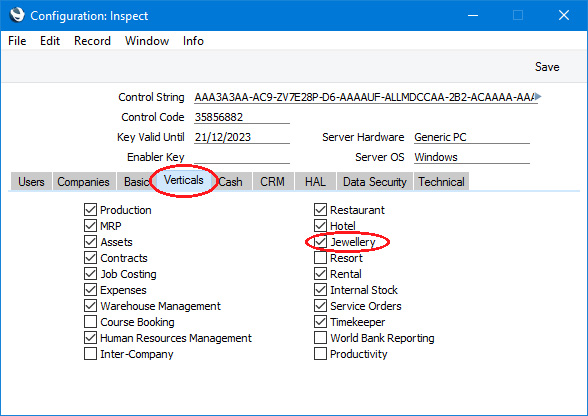
Task: Click the Control Code field
Action: coord(242,117)
